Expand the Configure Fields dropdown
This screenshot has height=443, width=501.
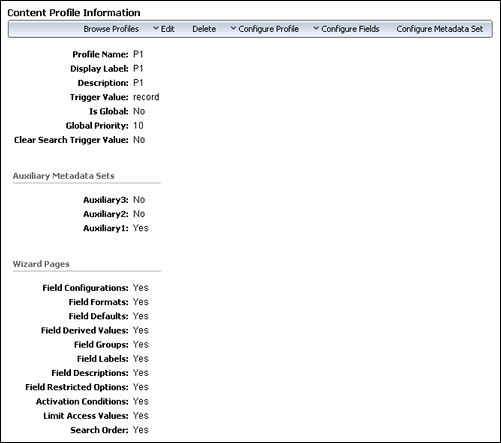[346, 29]
